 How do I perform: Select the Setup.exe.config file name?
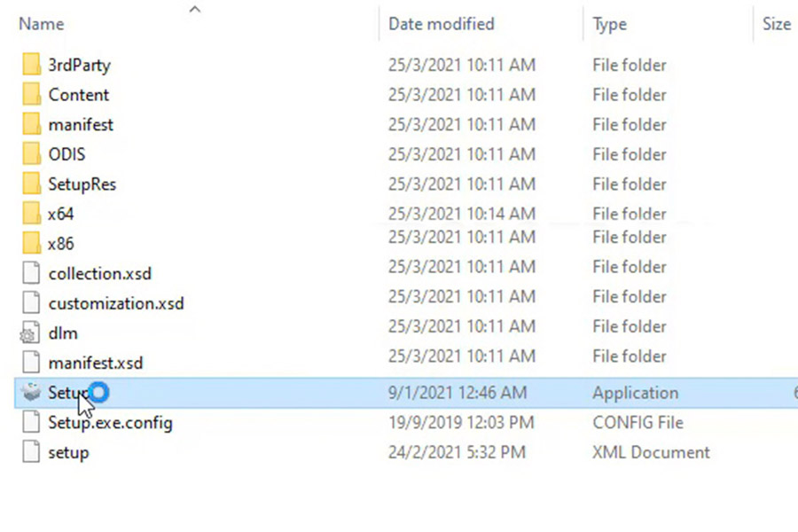tap(111, 423)
